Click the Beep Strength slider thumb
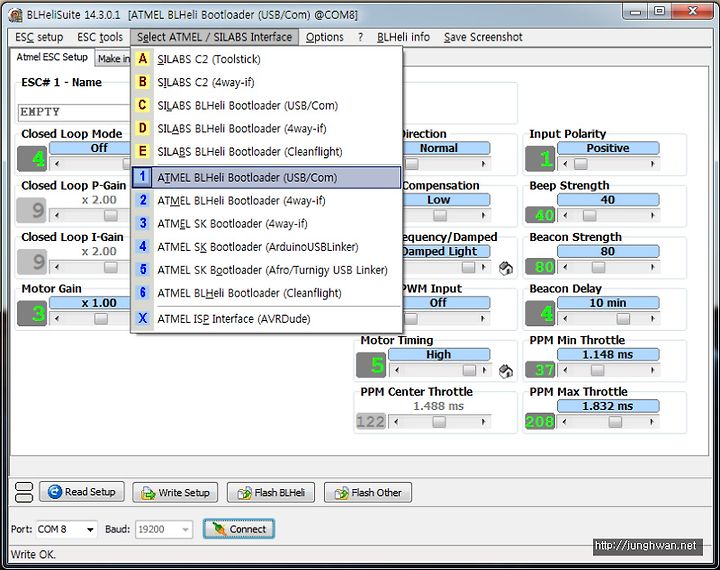Image resolution: width=720 pixels, height=570 pixels. [x=590, y=215]
